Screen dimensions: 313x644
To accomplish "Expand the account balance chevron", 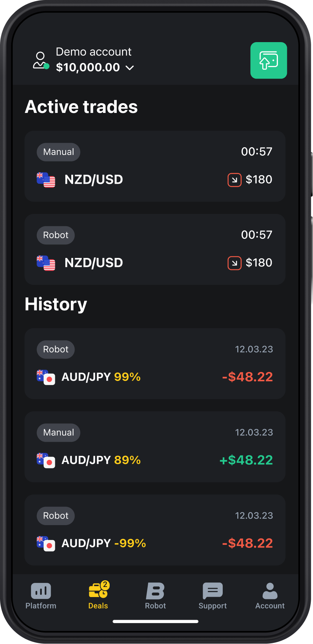I will [129, 68].
